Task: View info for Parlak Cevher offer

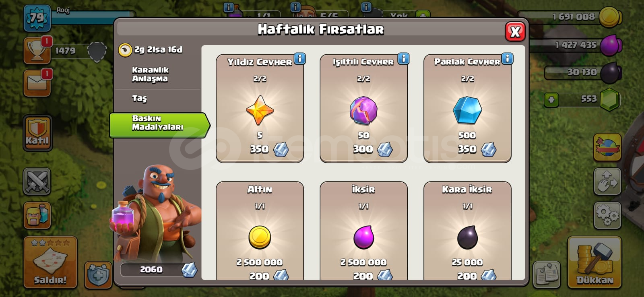Action: point(508,59)
